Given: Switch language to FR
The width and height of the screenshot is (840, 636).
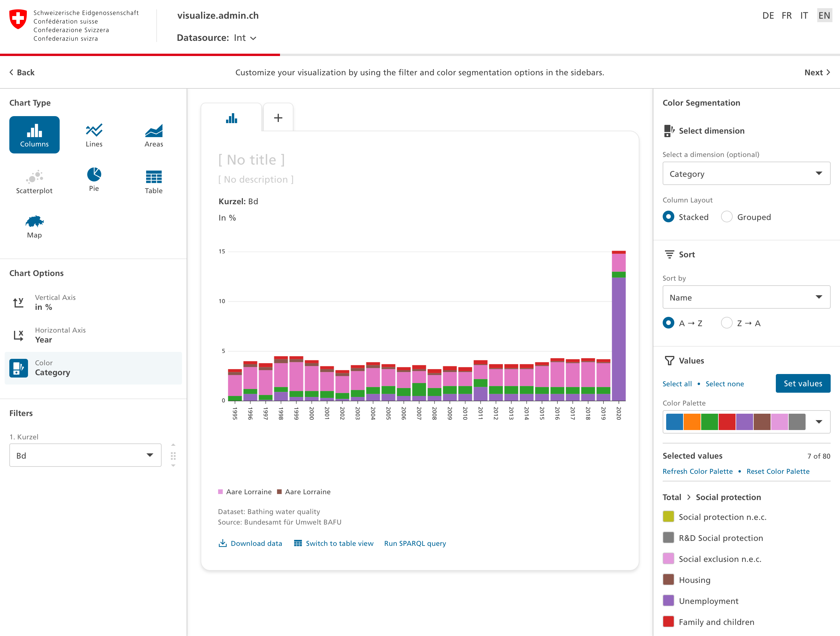Looking at the screenshot, I should (786, 15).
